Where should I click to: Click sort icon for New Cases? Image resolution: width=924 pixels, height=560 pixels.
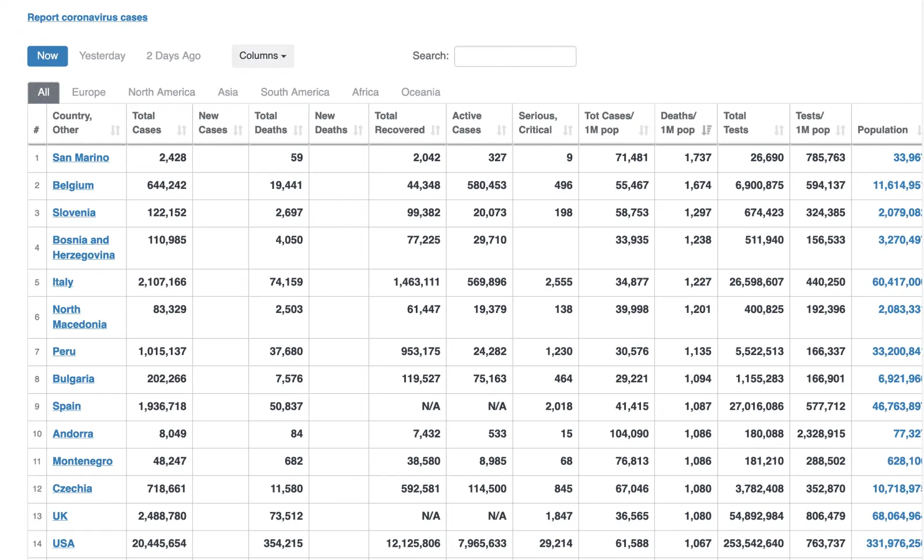pos(238,130)
